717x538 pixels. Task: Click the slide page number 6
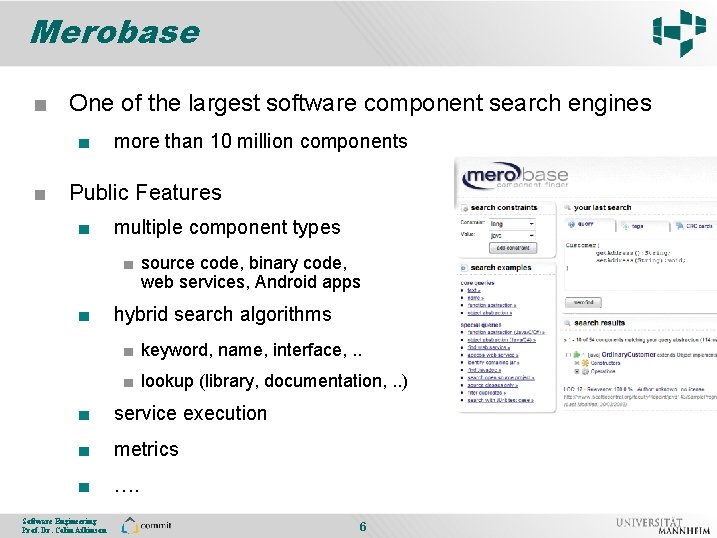click(363, 527)
